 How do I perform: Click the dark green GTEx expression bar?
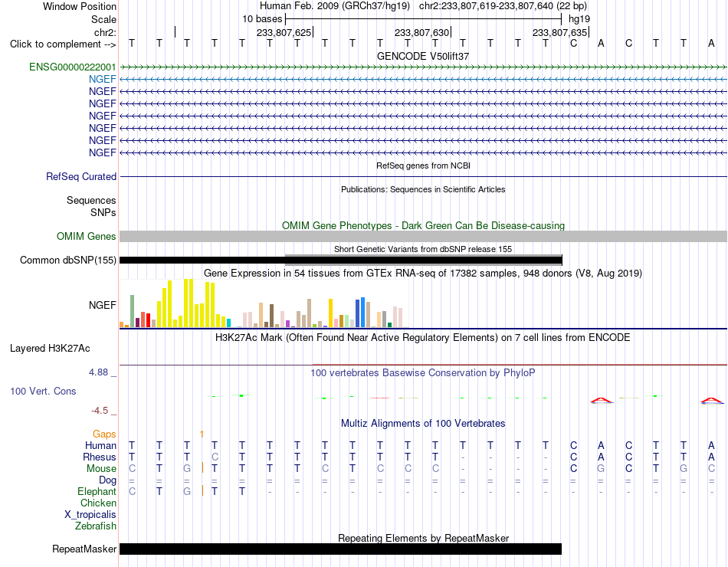(x=389, y=325)
